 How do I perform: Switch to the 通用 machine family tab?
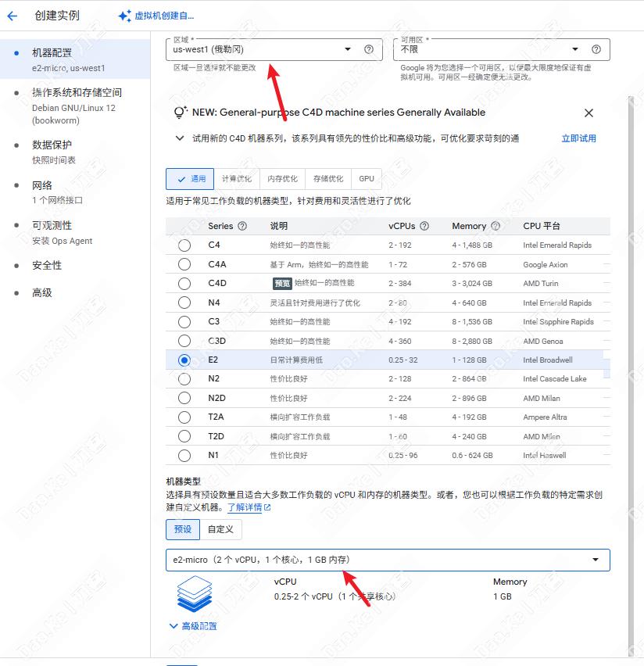point(190,179)
